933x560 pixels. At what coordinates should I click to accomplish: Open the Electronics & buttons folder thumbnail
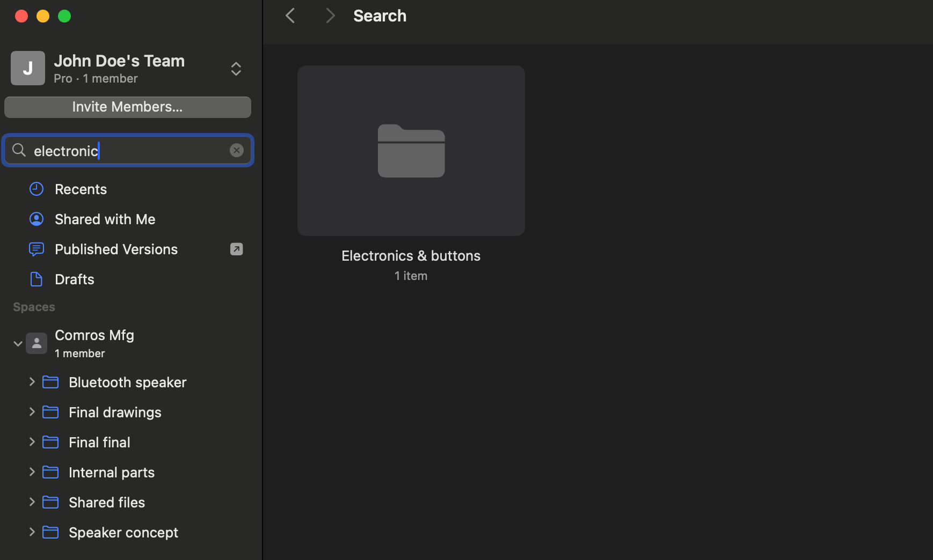[x=411, y=151]
